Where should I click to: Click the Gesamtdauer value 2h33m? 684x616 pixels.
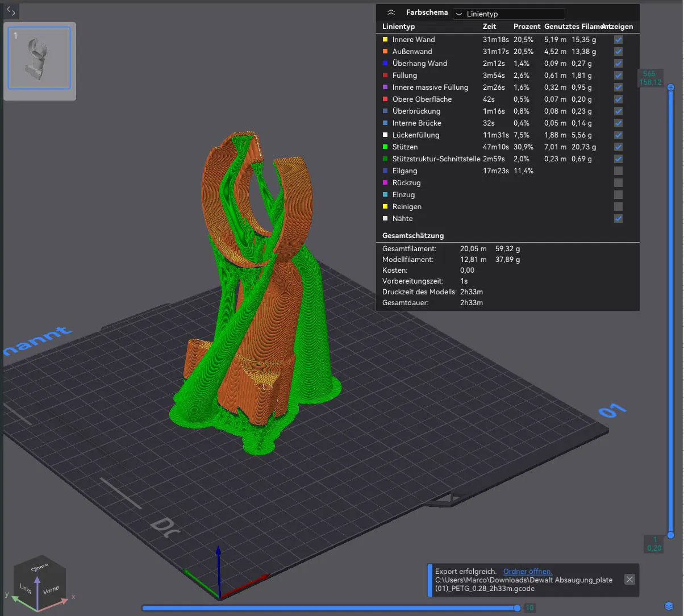[472, 303]
